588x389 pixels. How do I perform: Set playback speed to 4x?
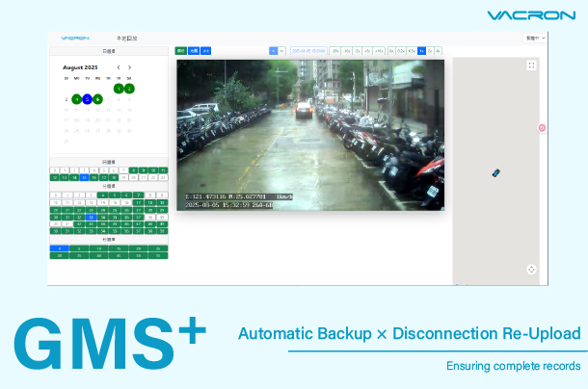click(x=438, y=51)
